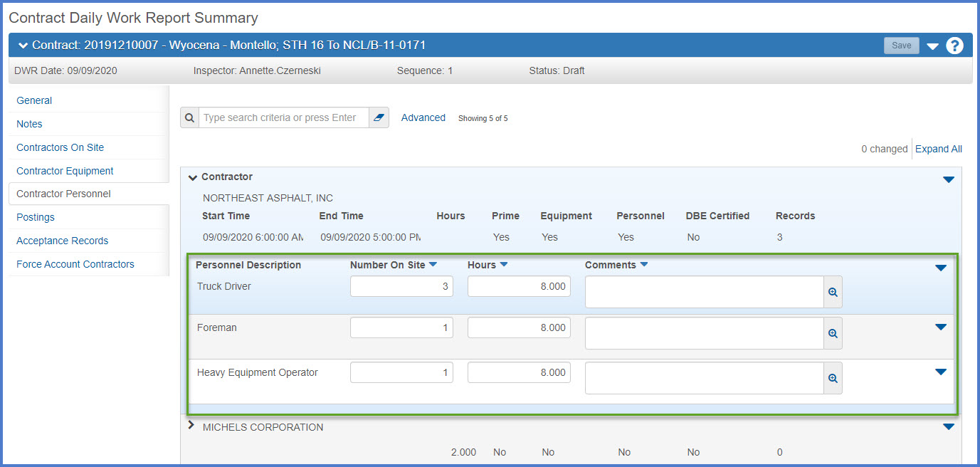Clear search with the eraser icon
Screen dimensions: 980x467
point(379,118)
